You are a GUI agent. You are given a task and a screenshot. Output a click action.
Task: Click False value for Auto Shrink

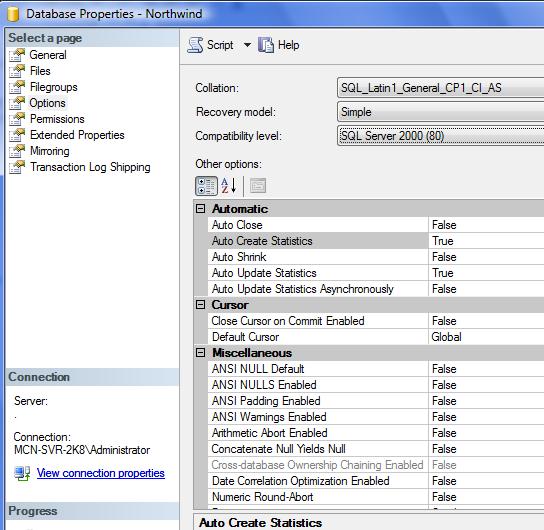coord(444,257)
